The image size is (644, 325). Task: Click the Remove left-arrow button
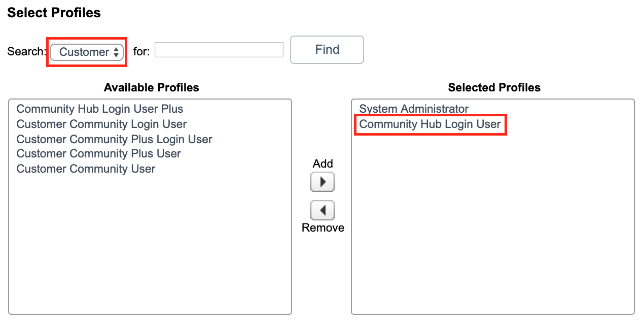point(323,210)
